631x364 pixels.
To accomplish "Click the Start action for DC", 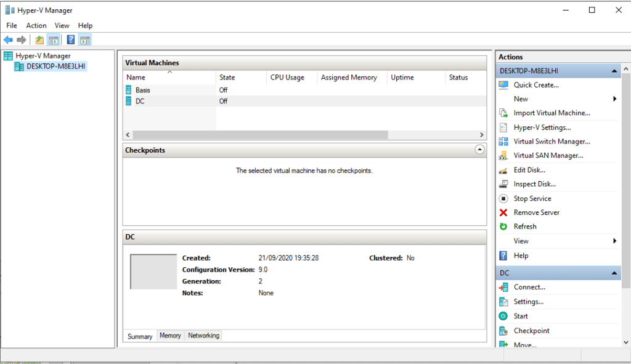I will [x=521, y=316].
